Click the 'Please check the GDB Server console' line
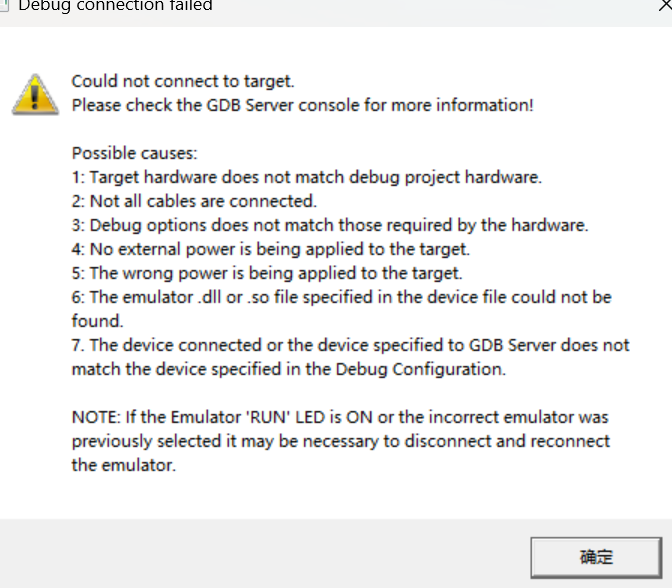 pos(303,105)
